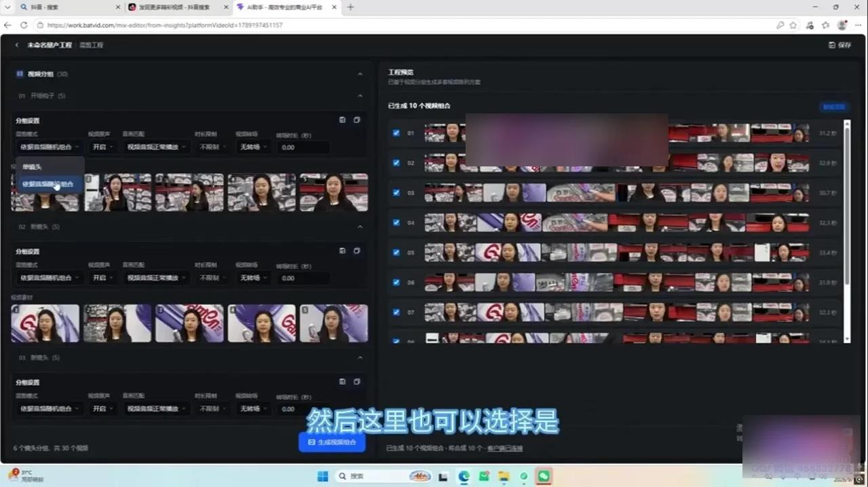Viewport: 868px width, 487px height.
Task: Open a new browser tab
Action: pos(350,7)
